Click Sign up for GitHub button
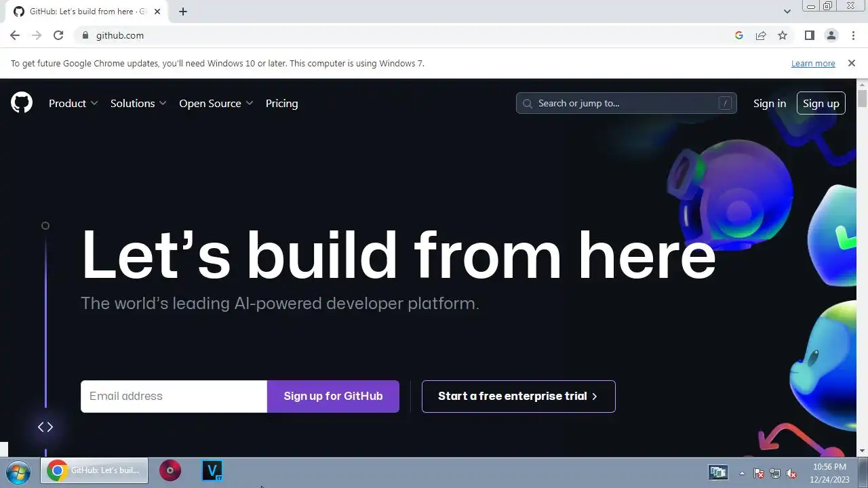The width and height of the screenshot is (868, 488). point(333,396)
